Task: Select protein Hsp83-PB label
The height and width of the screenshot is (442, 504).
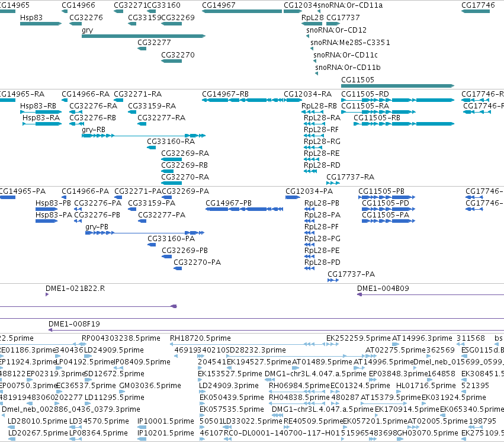Action: tap(53, 203)
